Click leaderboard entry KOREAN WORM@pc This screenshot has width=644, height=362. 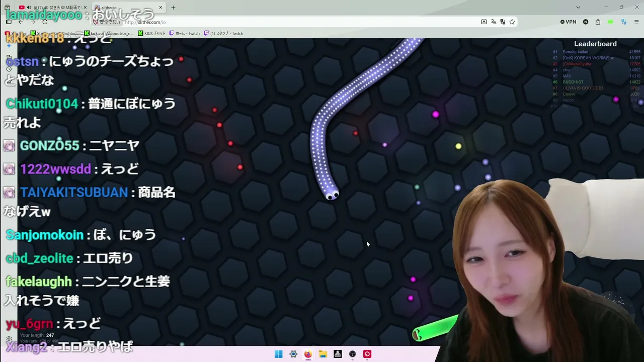(x=588, y=58)
